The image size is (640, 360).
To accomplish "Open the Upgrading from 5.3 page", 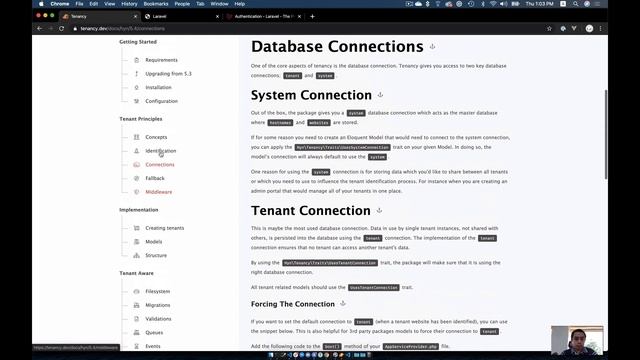I will [168, 74].
